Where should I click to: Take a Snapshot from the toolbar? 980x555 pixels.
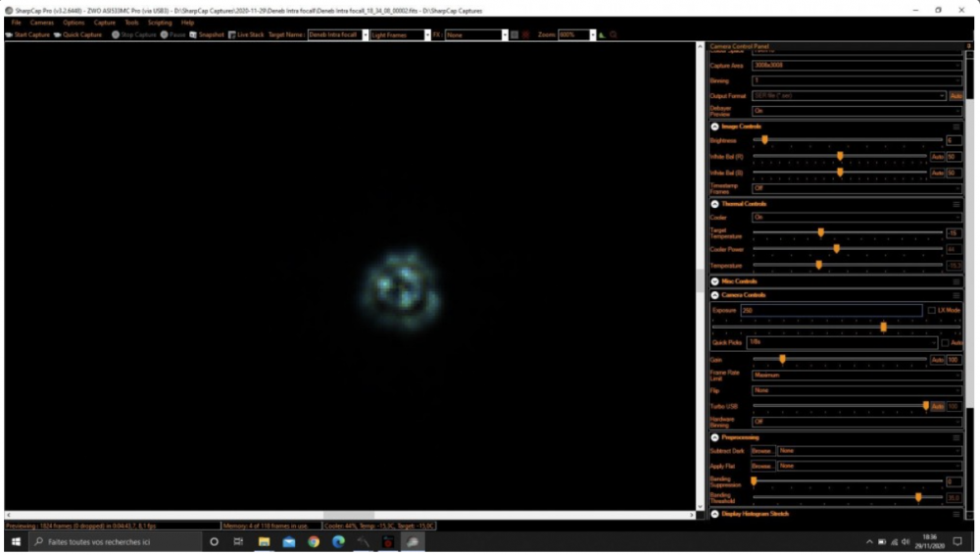207,34
